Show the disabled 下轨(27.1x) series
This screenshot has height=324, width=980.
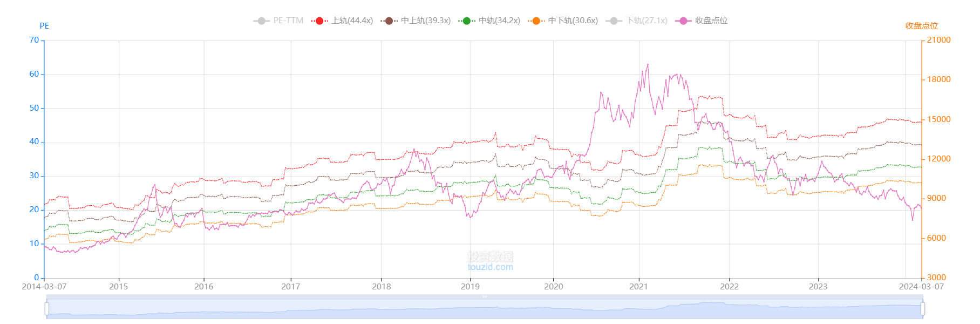coord(614,21)
